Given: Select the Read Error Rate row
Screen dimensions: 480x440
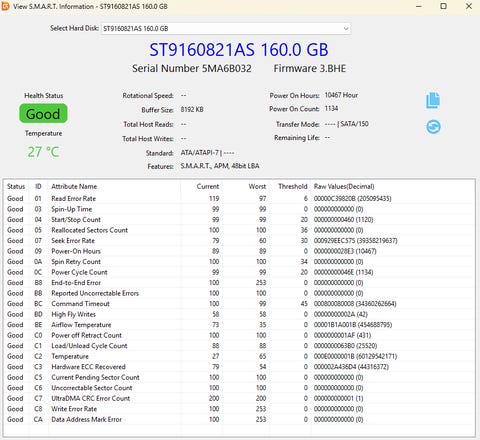Looking at the screenshot, I should point(239,199).
